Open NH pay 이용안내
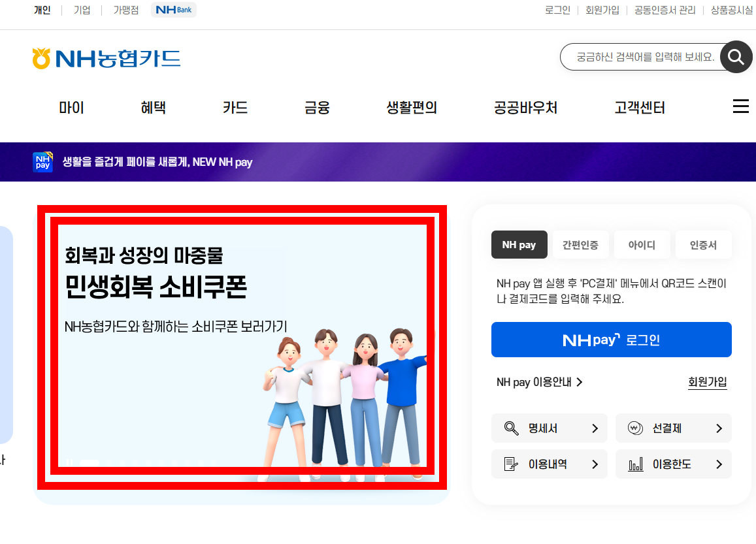Viewport: 756px width, 544px height. (540, 382)
